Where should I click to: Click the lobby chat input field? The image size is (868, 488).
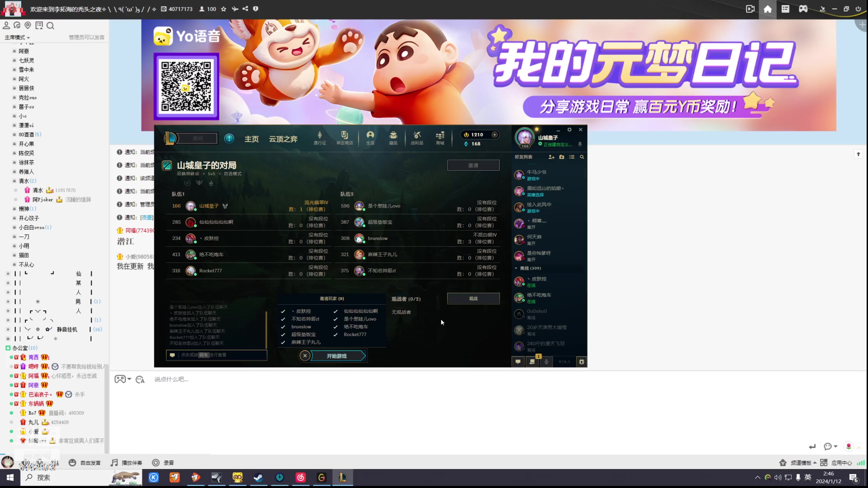pos(216,355)
